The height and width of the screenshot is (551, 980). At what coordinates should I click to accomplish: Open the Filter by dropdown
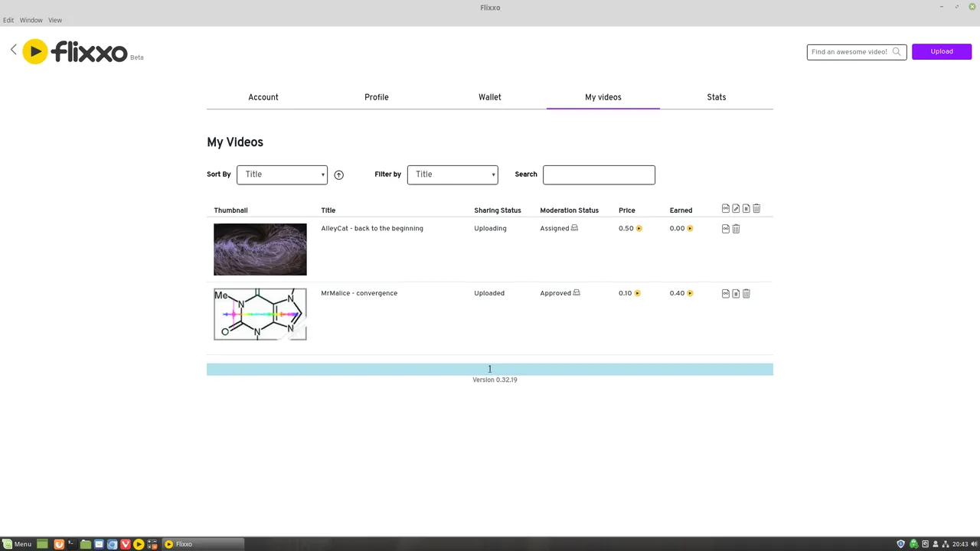tap(452, 174)
